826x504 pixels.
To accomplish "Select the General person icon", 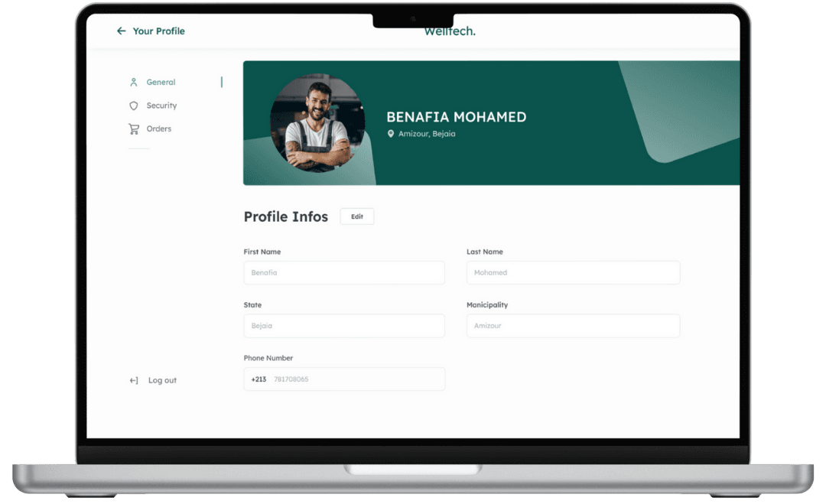I will (134, 82).
